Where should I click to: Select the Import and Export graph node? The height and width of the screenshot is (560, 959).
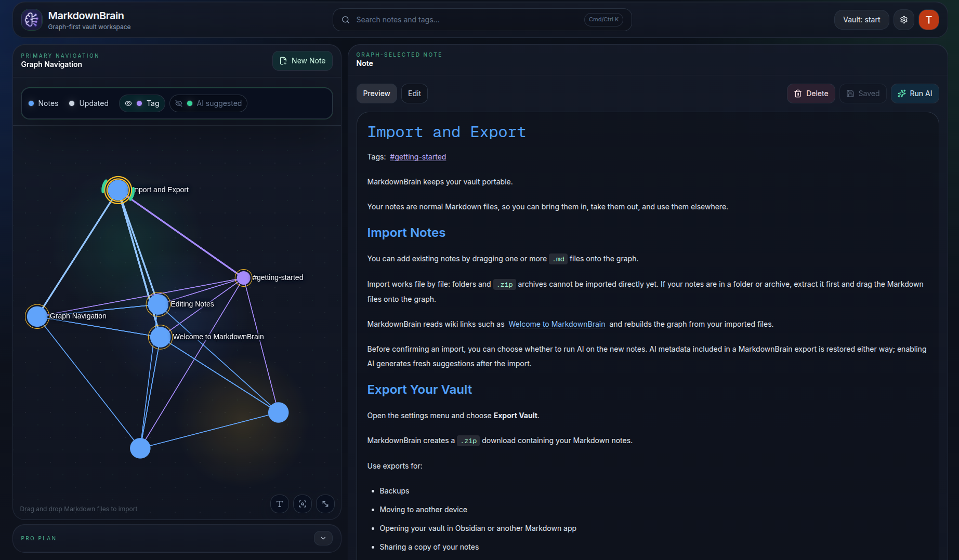pos(118,190)
